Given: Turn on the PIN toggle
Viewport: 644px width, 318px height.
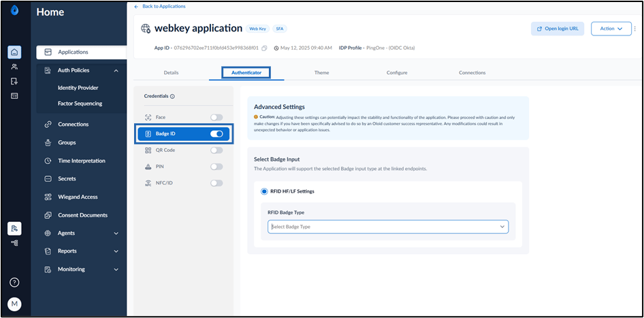Looking at the screenshot, I should 216,167.
